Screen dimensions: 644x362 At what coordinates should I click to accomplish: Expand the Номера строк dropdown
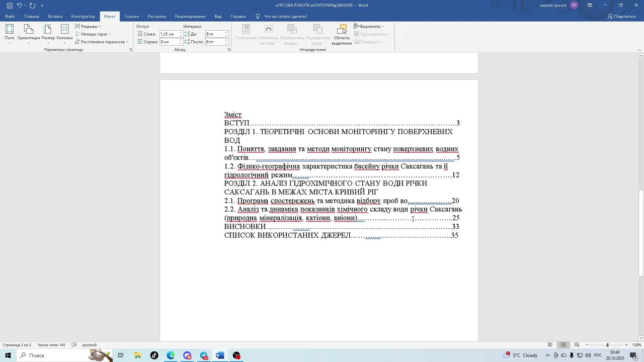(93, 34)
